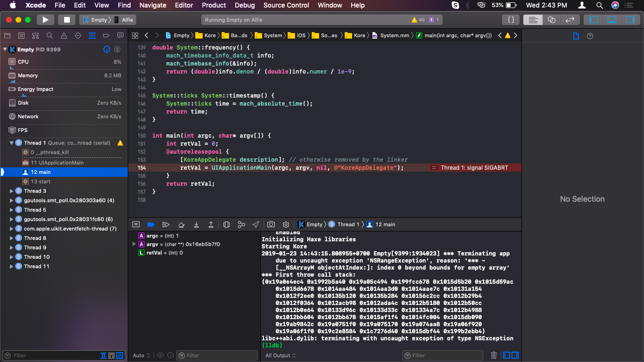
Task: Stop the running Empty app
Action: click(66, 19)
